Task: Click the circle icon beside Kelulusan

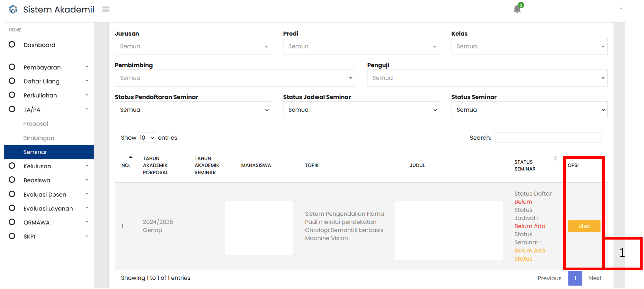Action: click(12, 166)
